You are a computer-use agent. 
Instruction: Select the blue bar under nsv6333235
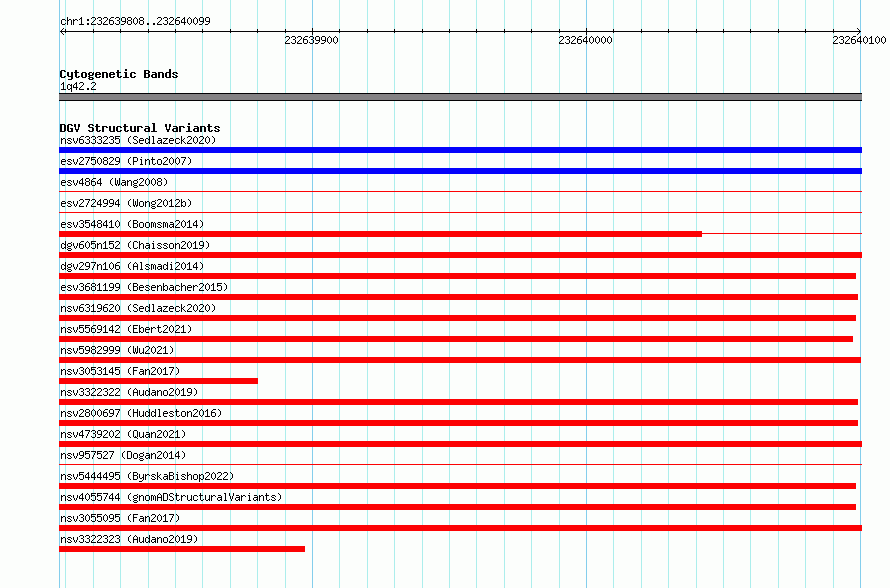coord(460,150)
